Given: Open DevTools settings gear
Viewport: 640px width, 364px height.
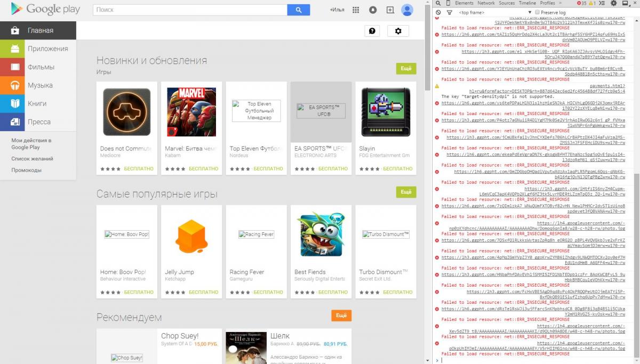Looking at the screenshot, I should click(614, 3).
